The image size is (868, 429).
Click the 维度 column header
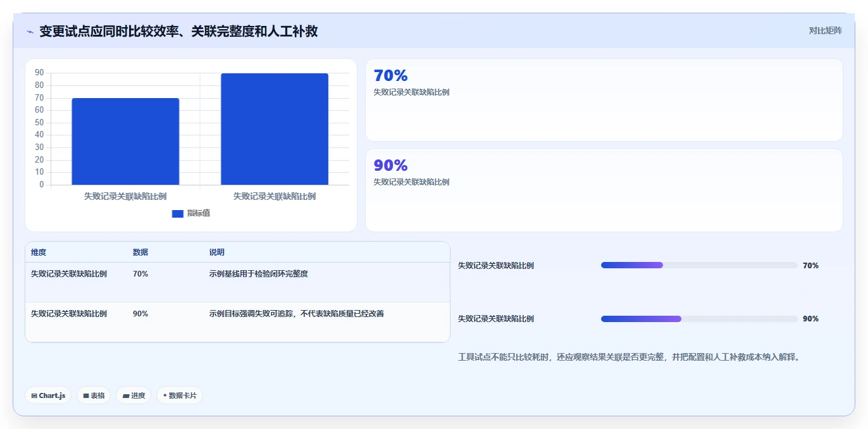(39, 252)
